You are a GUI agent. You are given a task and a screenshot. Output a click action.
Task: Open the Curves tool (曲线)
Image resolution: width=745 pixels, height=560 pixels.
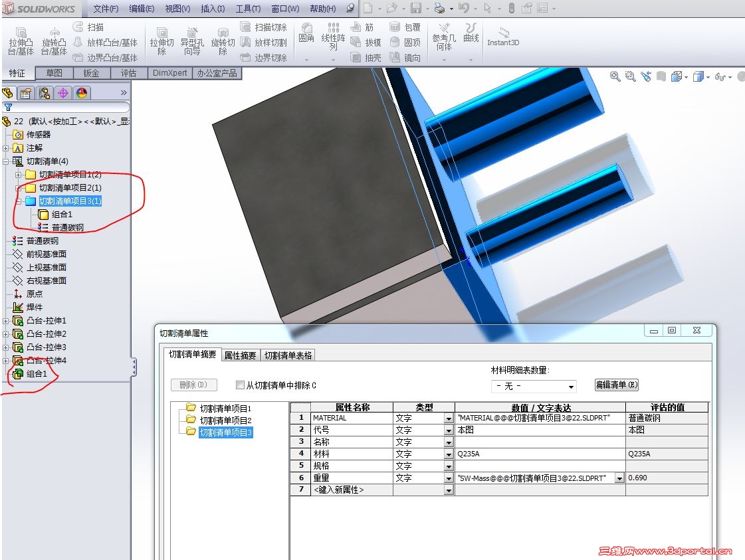pos(471,33)
